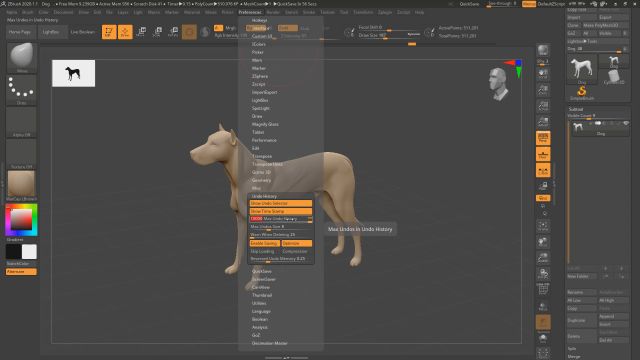The image size is (640, 360).
Task: Expand the QuickSave preferences section
Action: tap(262, 271)
